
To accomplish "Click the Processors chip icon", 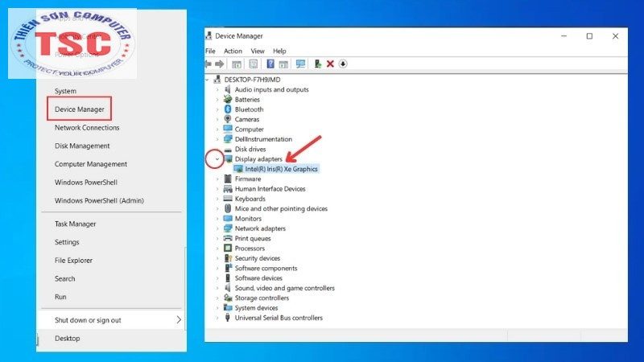I will coord(228,248).
